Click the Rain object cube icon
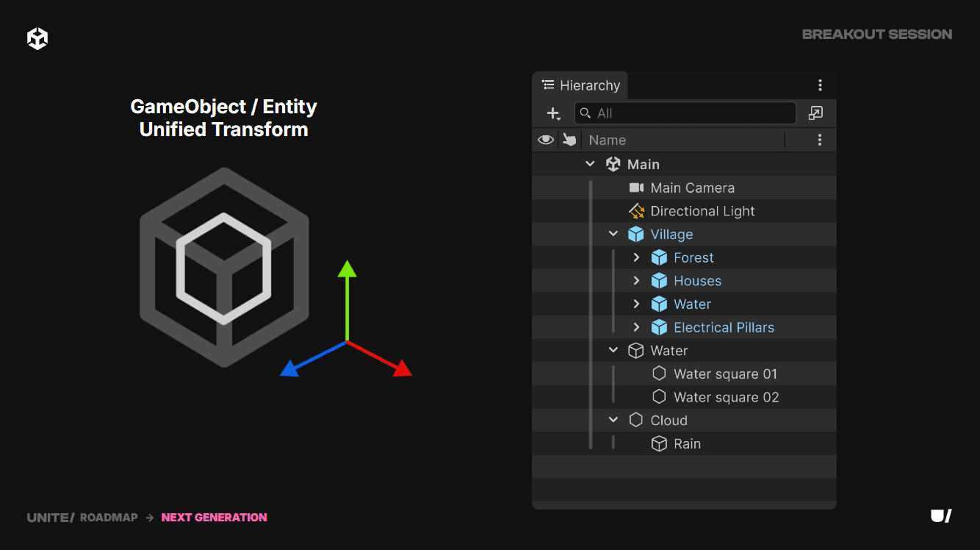Image resolution: width=980 pixels, height=550 pixels. 659,444
